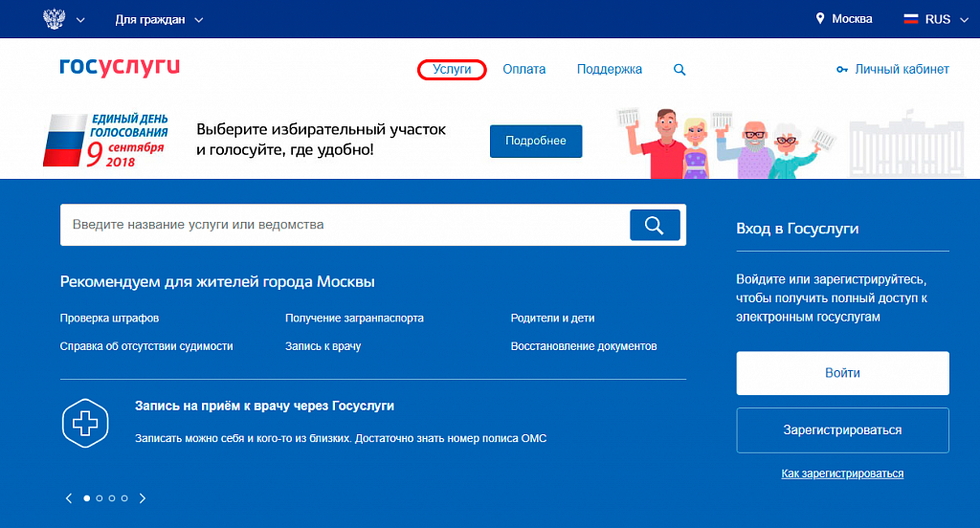This screenshot has height=528, width=980.
Task: Open 'Родители и дети' link
Action: 552,319
